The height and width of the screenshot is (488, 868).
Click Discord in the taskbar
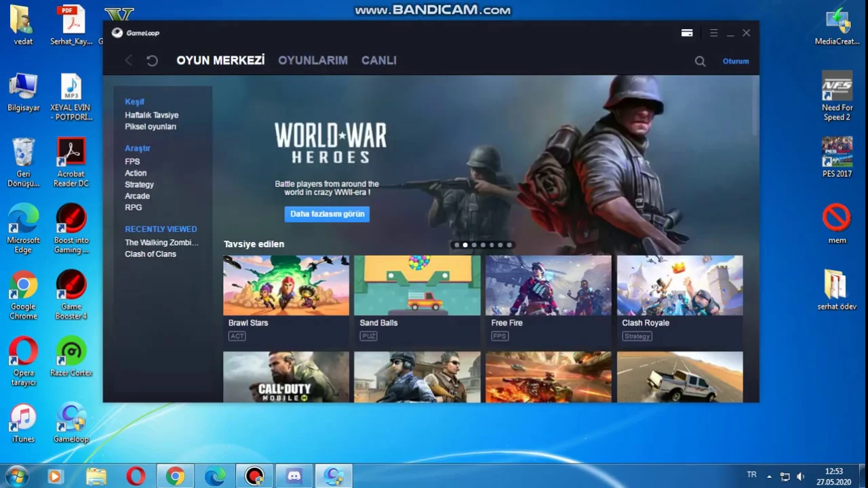(294, 476)
